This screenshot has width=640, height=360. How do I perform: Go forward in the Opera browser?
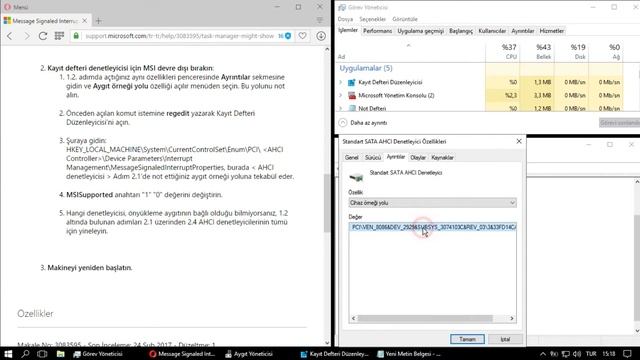click(x=27, y=36)
